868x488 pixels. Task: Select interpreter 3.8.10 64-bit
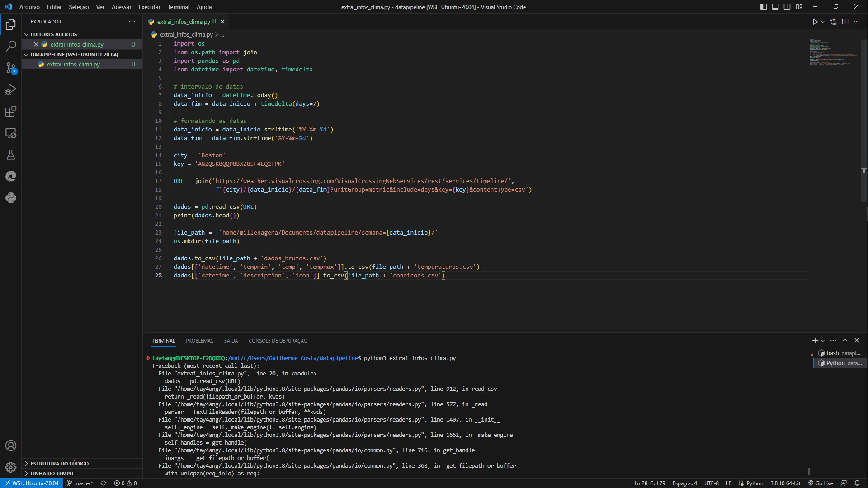click(x=785, y=483)
